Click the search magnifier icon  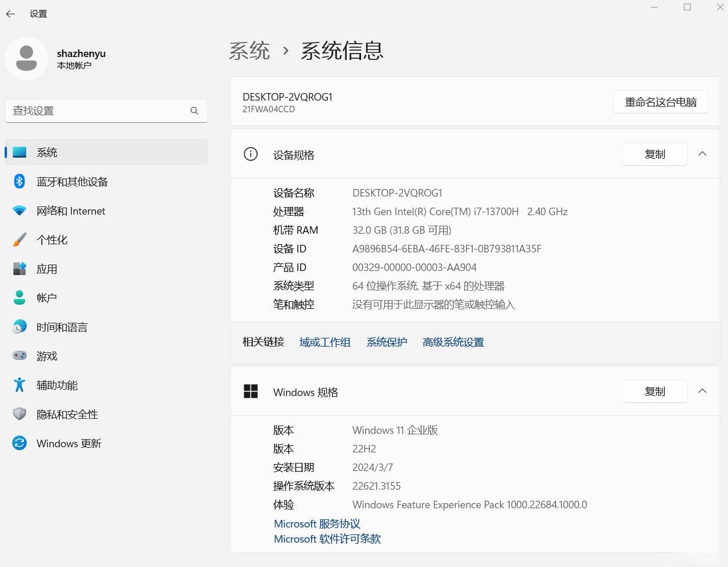[x=194, y=110]
